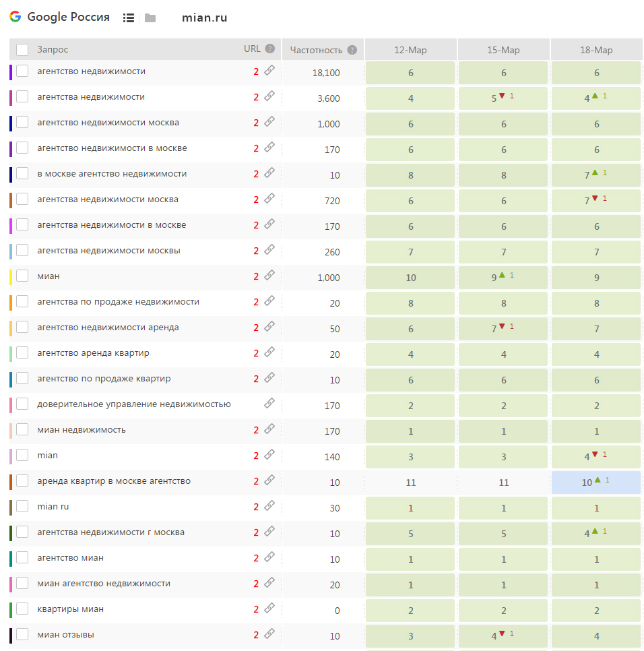Click yellow color marker for миан row
This screenshot has height=651, width=644.
click(x=11, y=277)
